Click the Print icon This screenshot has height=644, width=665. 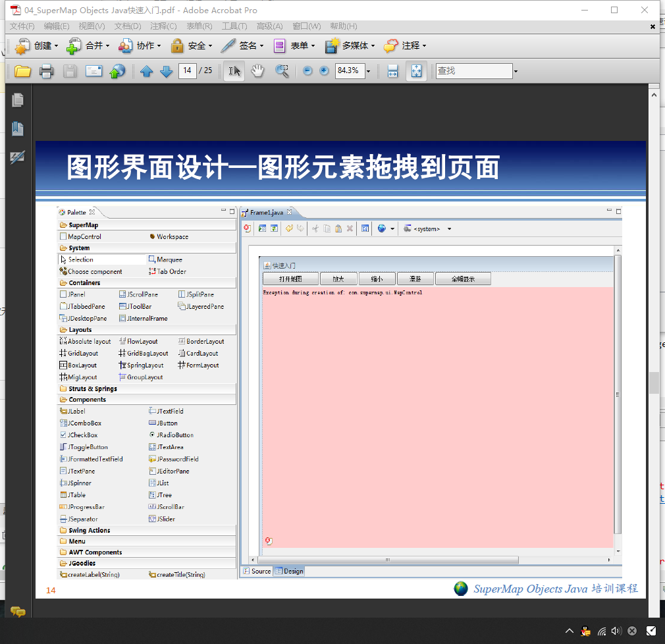click(46, 71)
